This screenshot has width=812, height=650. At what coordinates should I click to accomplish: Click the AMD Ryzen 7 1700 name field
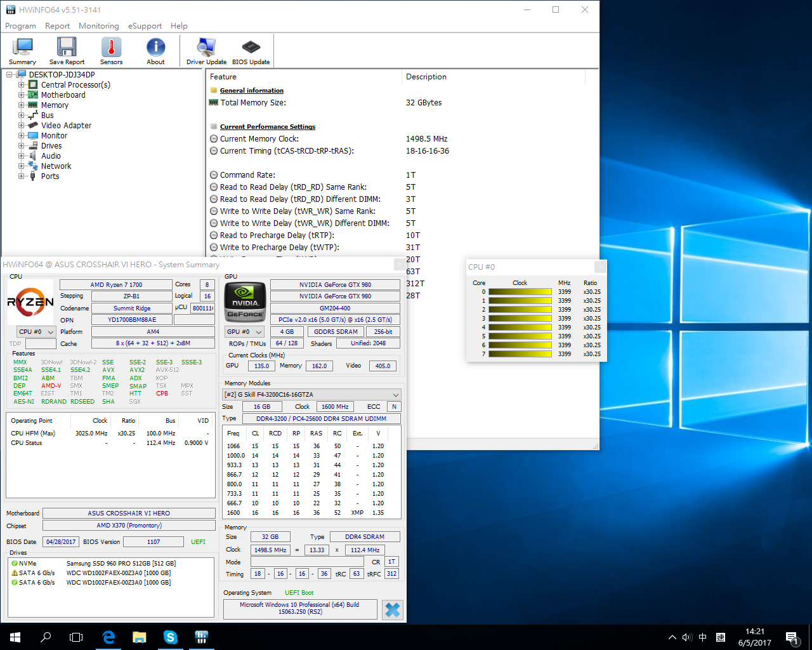click(x=116, y=284)
